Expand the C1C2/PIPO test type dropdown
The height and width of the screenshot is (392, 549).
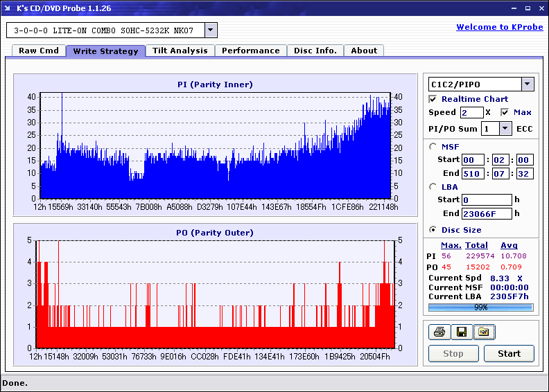(528, 84)
